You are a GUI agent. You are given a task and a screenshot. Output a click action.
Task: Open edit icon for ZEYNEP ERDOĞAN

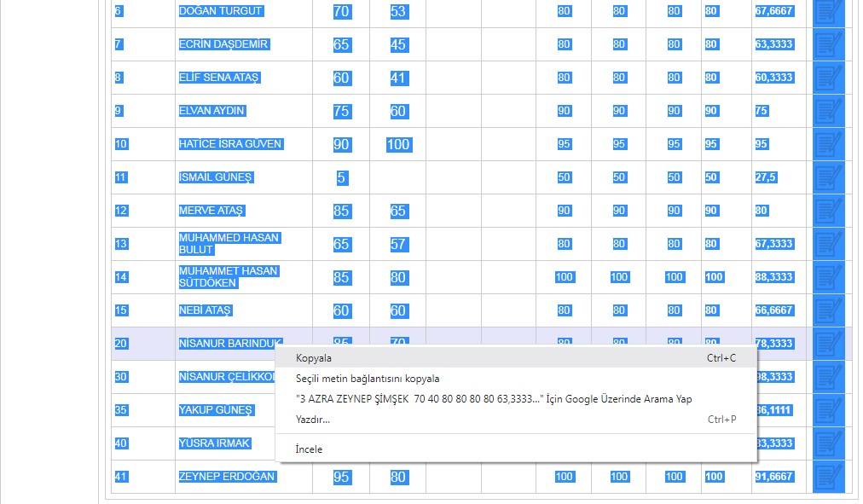pos(827,477)
